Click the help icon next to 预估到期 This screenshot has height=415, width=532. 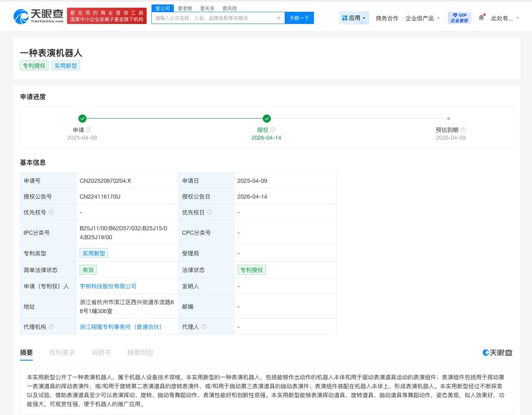pos(463,130)
